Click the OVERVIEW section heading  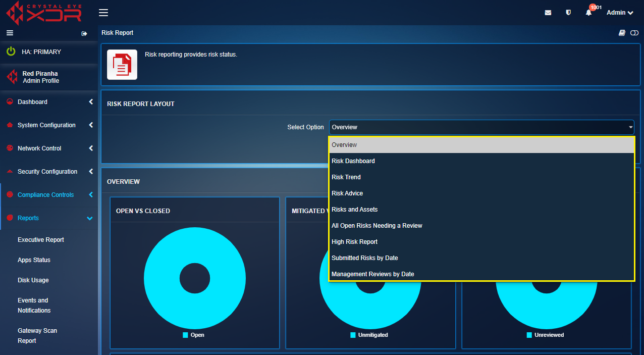coord(124,182)
